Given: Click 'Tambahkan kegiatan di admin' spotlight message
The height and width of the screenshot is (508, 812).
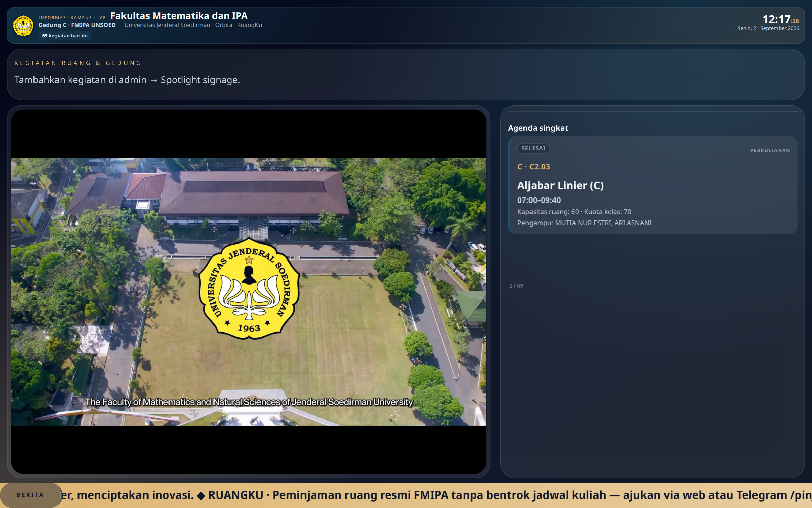Looking at the screenshot, I should point(127,80).
